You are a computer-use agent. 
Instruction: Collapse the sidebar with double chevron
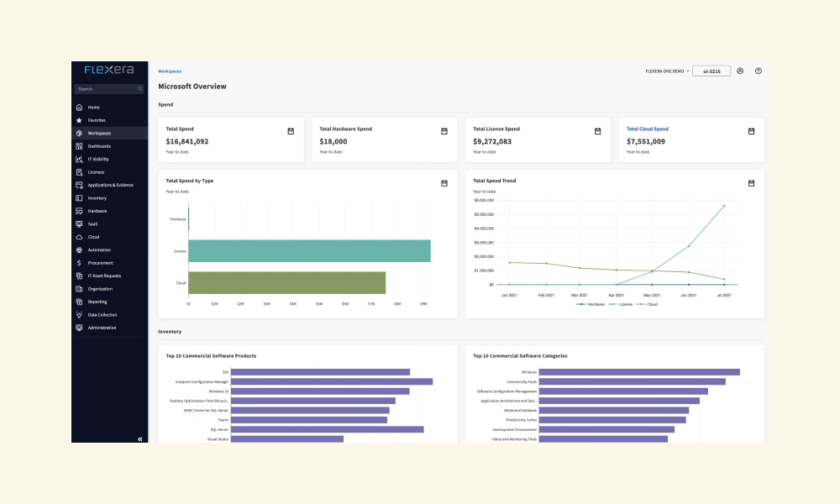coord(139,439)
